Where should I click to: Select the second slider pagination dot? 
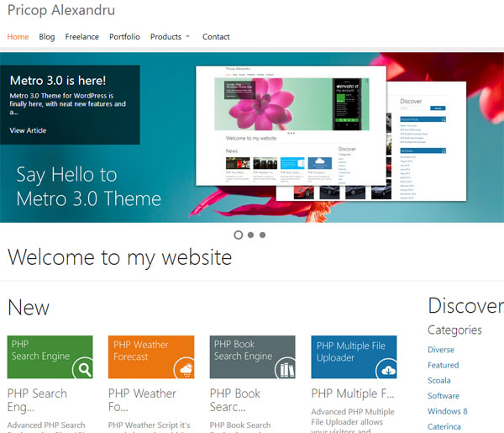pos(250,235)
